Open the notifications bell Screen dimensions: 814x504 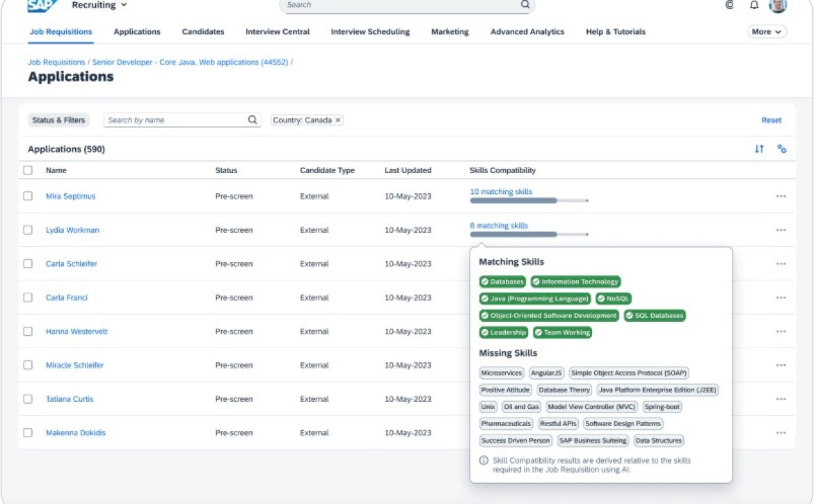pyautogui.click(x=754, y=6)
